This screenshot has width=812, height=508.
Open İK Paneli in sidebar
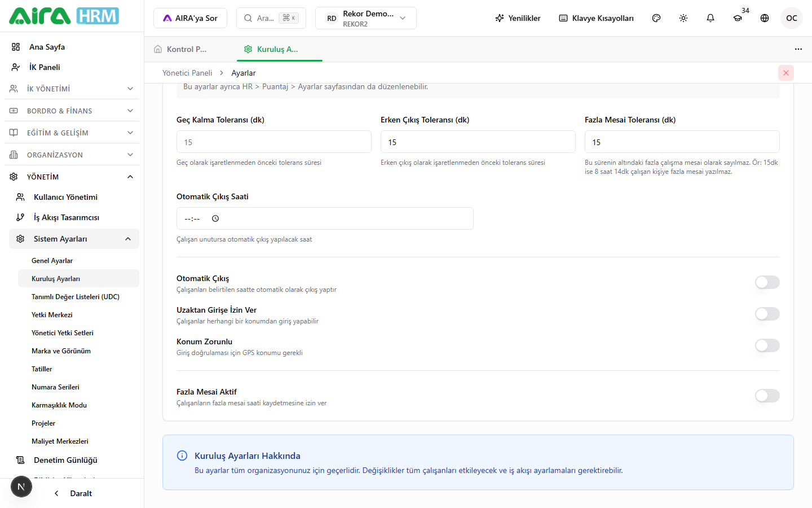coord(72,67)
